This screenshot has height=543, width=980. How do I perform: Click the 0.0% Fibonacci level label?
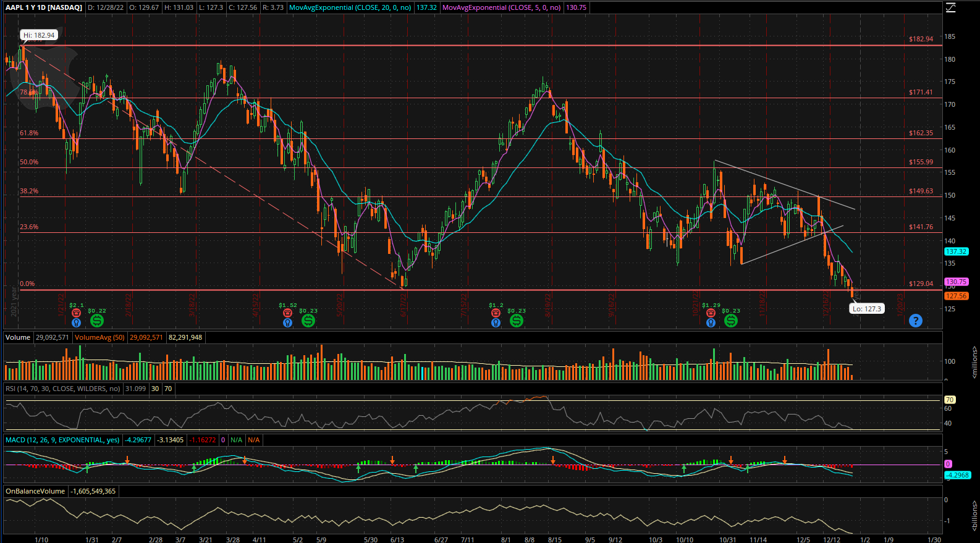coord(27,284)
